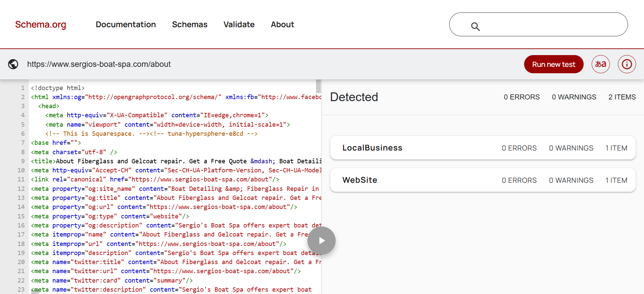
Task: Run the test with the play button
Action: [321, 241]
